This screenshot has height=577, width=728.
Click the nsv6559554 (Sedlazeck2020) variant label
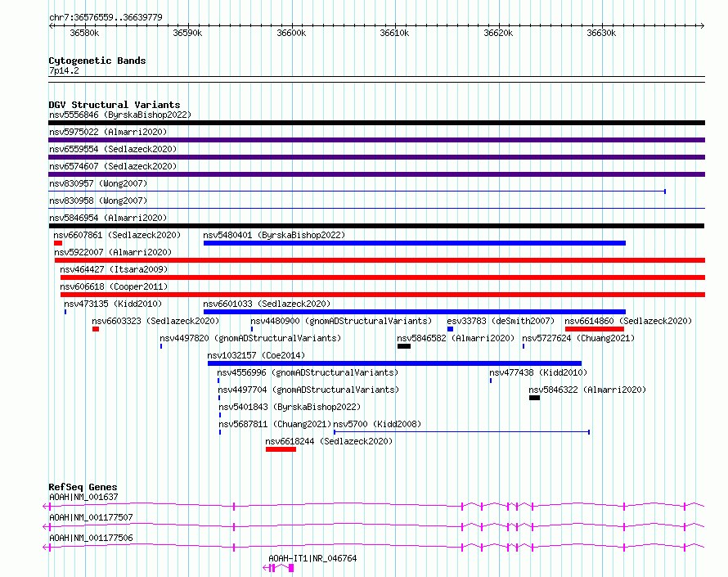[113, 149]
